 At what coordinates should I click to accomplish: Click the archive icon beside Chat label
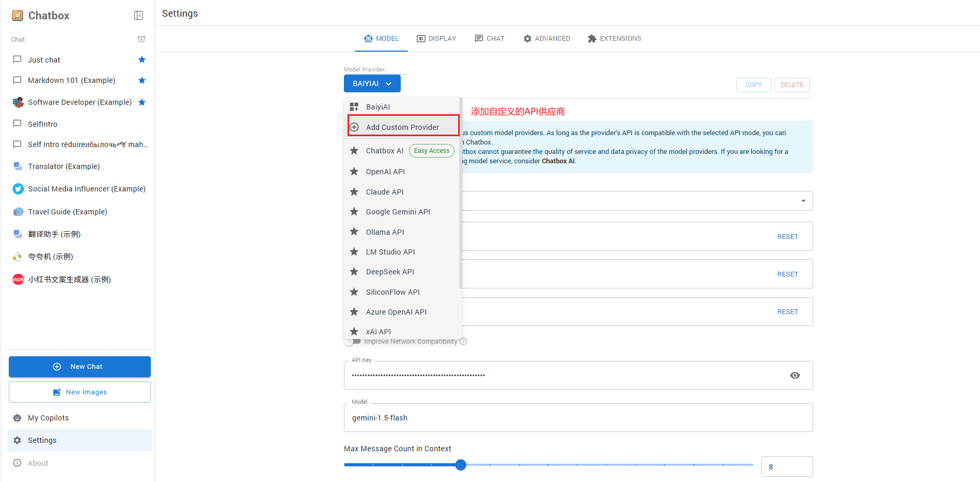pyautogui.click(x=141, y=39)
